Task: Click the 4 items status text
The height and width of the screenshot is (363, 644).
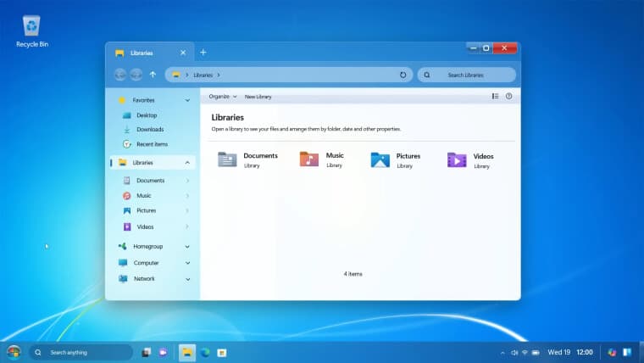Action: click(x=353, y=274)
